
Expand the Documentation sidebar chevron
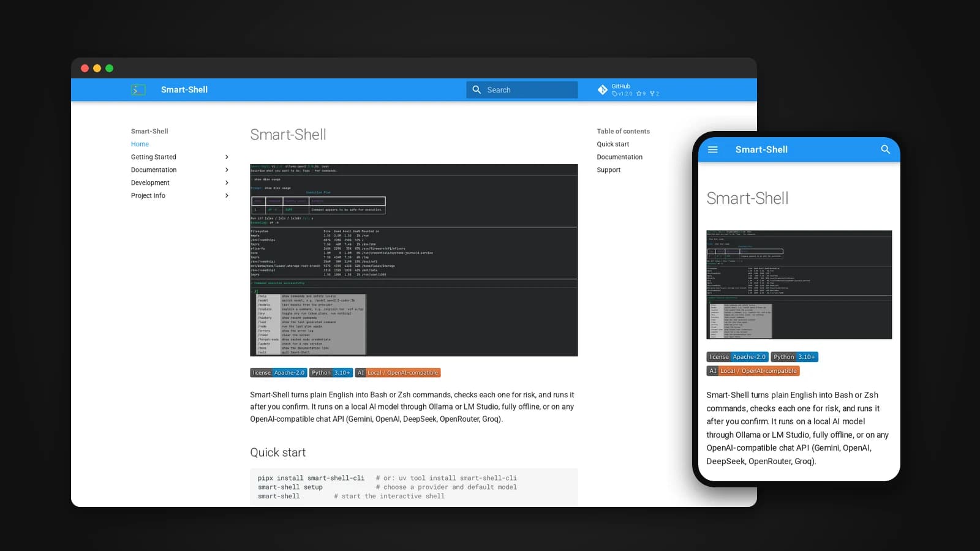pos(227,170)
